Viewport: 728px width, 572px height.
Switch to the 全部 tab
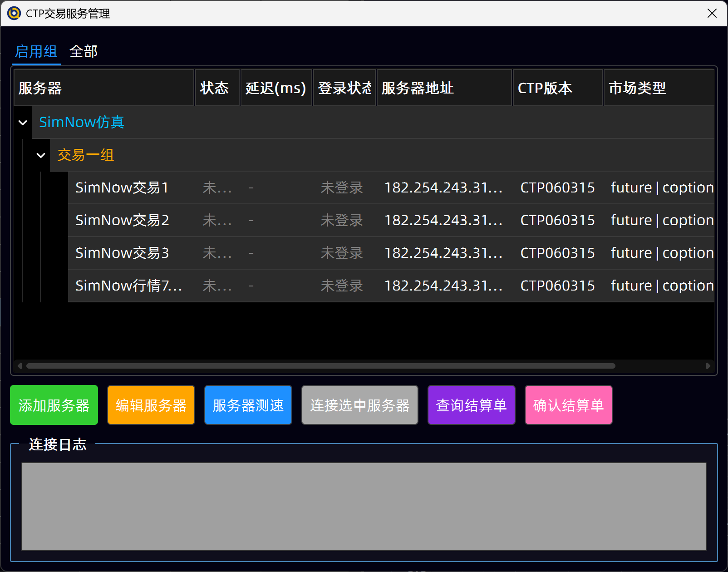tap(84, 52)
